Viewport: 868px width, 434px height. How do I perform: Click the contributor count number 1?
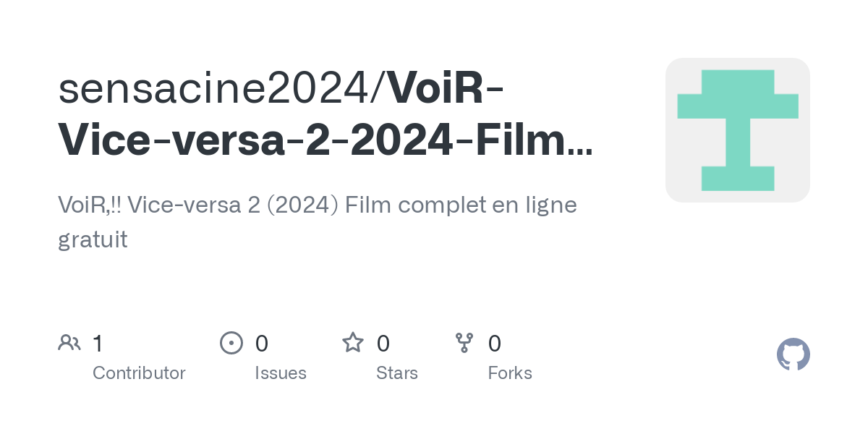pos(98,344)
